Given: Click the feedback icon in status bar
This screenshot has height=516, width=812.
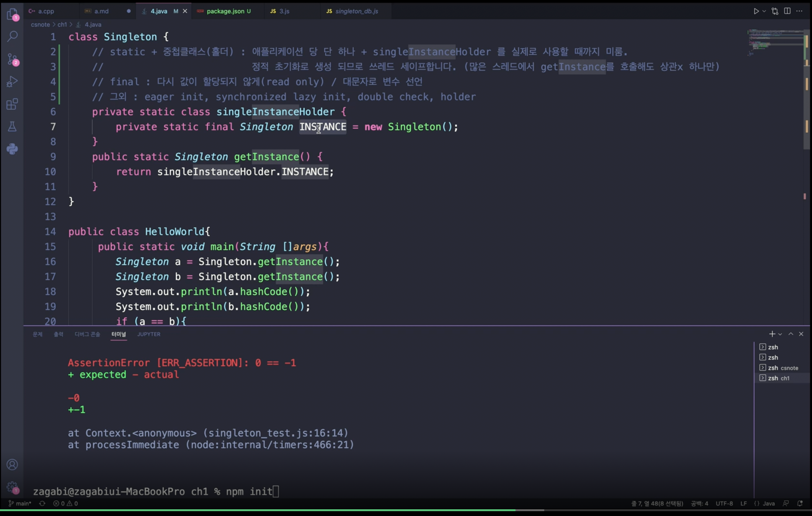Looking at the screenshot, I should [786, 503].
